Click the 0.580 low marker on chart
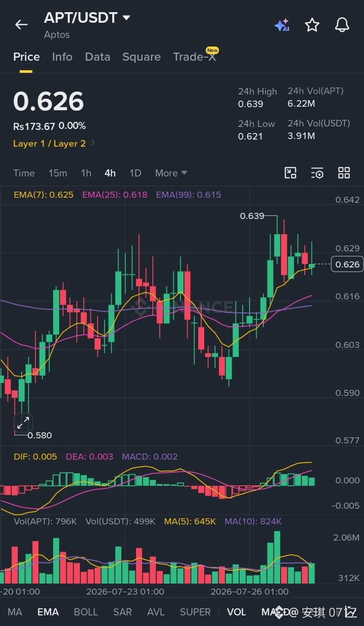 point(39,435)
